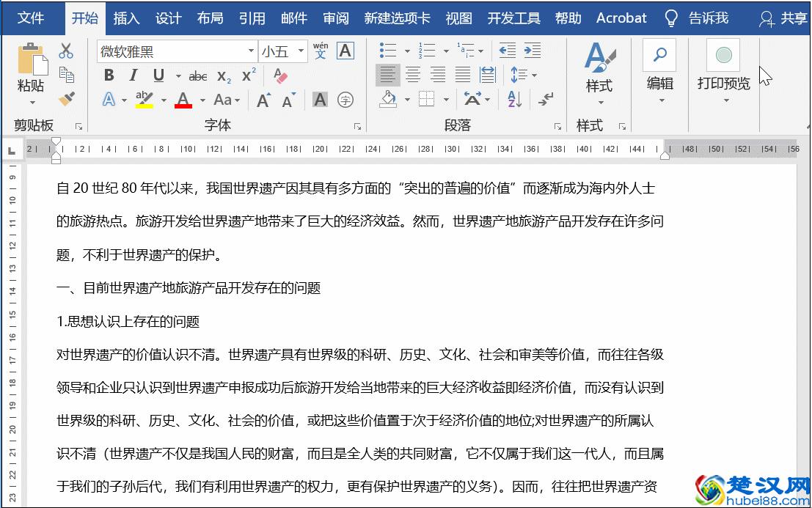Switch to the 插入 ribbon tab
This screenshot has height=508, width=812.
(x=127, y=18)
